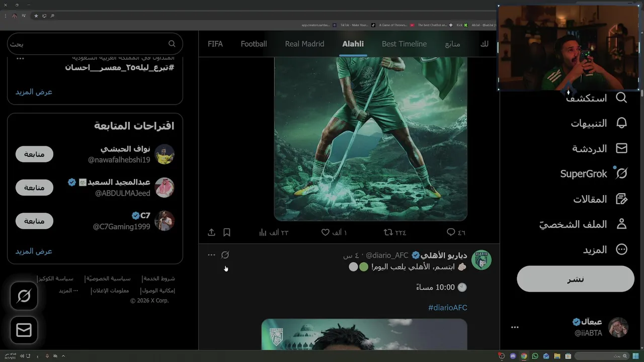Image resolution: width=644 pixels, height=362 pixels.
Task: Bookmark this page with the star icon
Action: pos(36,16)
